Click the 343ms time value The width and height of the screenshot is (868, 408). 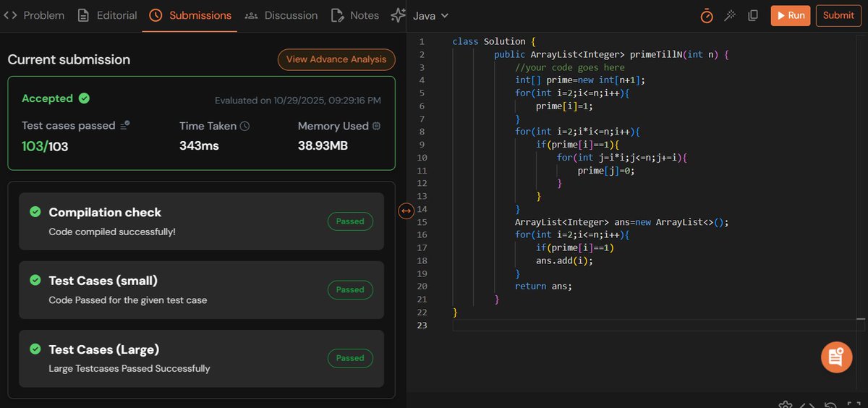coord(199,146)
